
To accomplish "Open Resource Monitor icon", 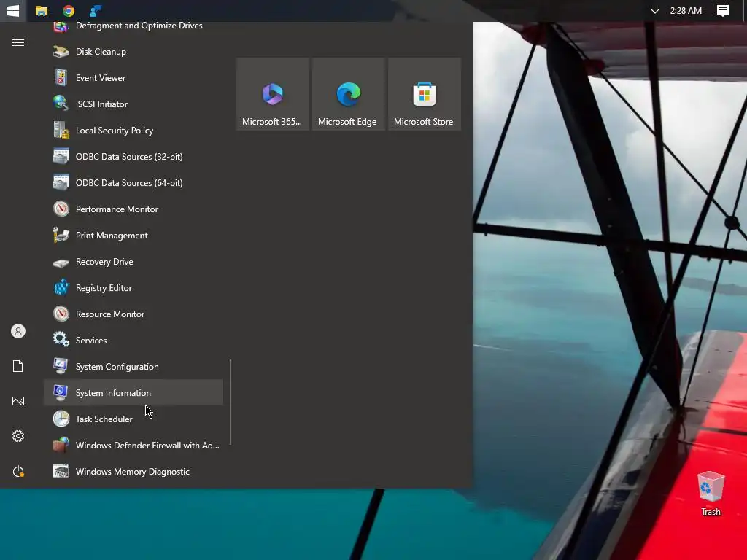I will point(61,314).
